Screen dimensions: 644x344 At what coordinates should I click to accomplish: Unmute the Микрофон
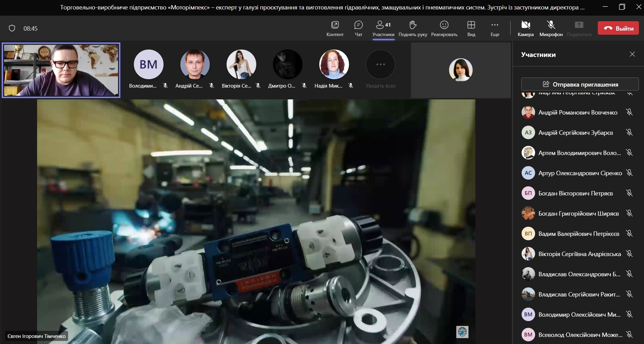click(x=551, y=28)
